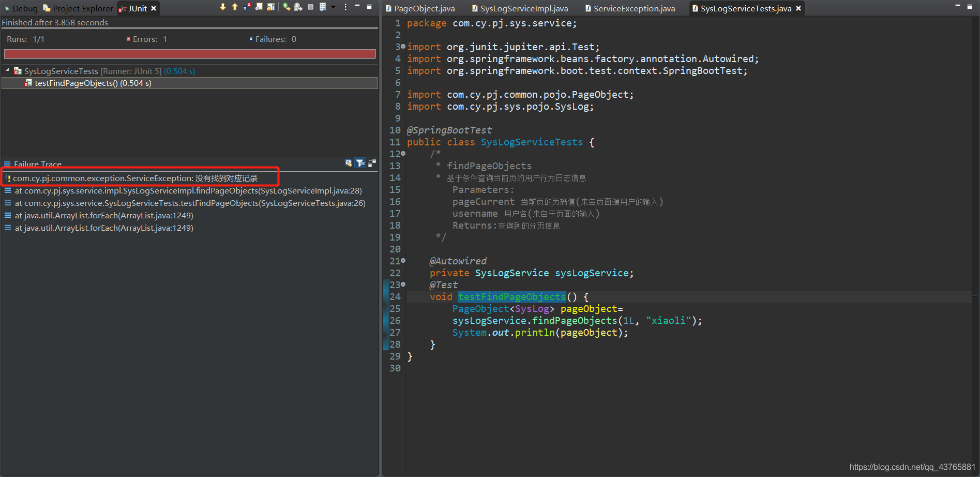Open SysLogServiceImpl.java editor tab
Image resolution: width=980 pixels, height=477 pixels.
coord(520,8)
